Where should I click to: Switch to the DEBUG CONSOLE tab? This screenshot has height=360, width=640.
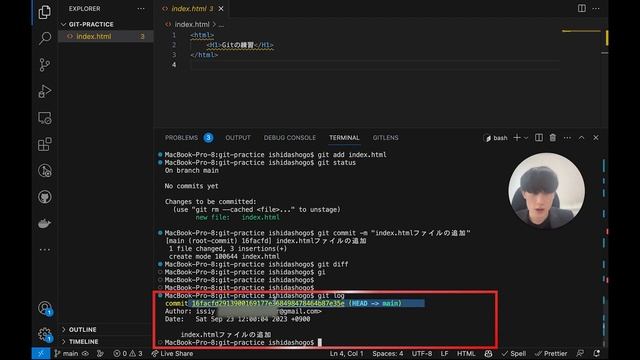[x=290, y=138]
